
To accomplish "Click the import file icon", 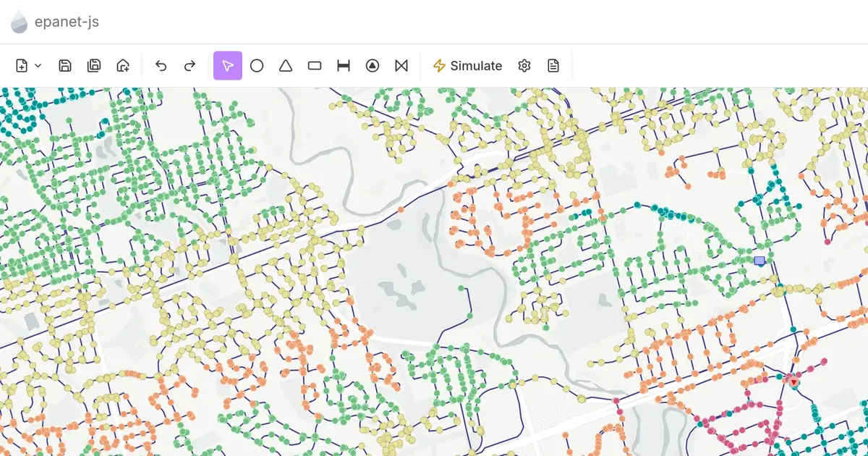I will point(123,66).
